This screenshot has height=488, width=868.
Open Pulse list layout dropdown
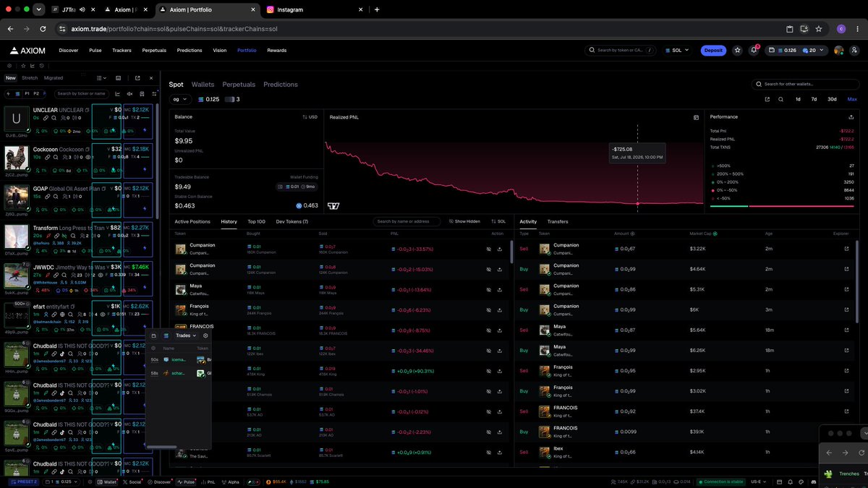tap(101, 78)
